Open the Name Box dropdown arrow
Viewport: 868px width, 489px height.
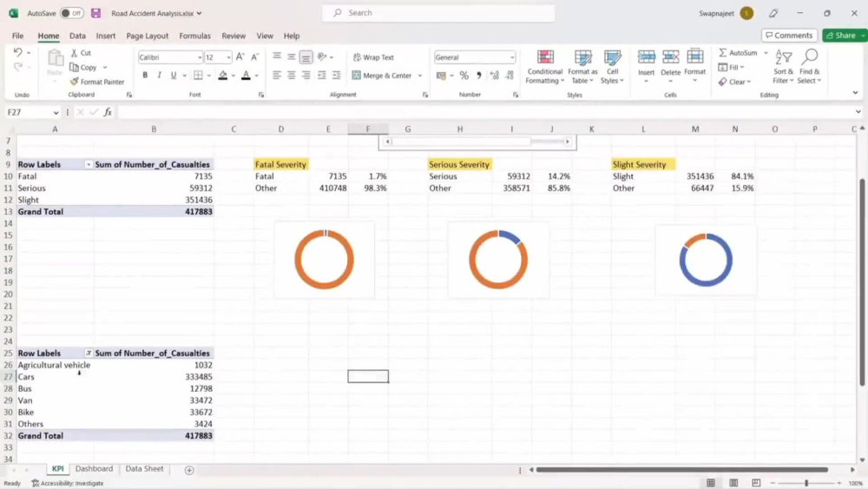coord(56,112)
